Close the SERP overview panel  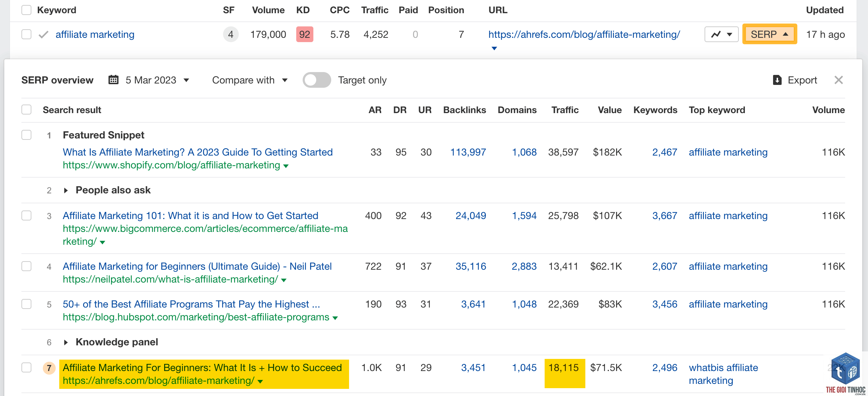[839, 80]
